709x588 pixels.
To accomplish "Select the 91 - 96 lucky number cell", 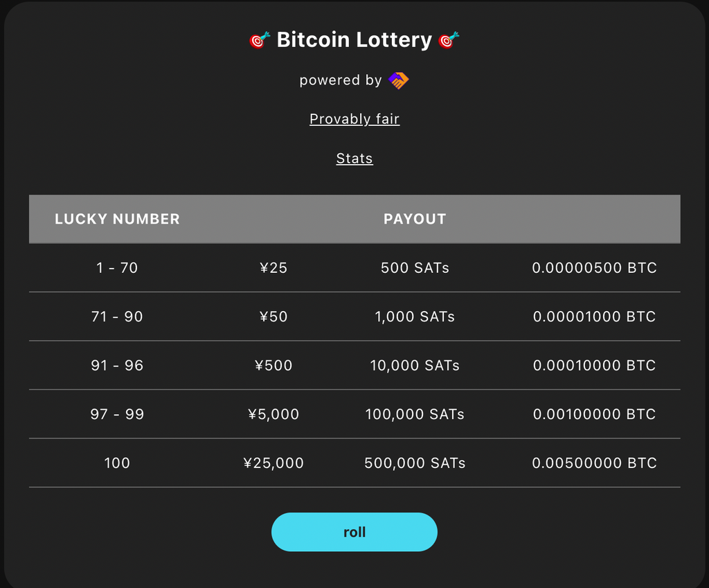I will pos(117,366).
